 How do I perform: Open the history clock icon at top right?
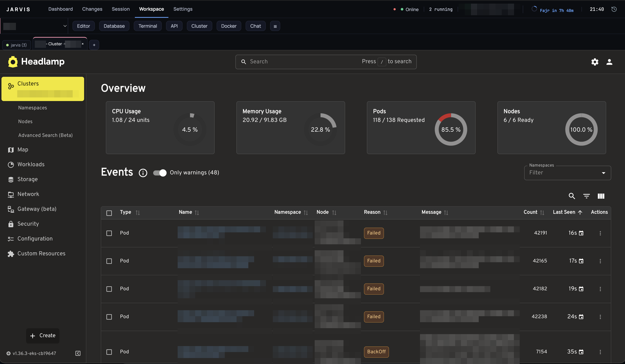(x=614, y=9)
